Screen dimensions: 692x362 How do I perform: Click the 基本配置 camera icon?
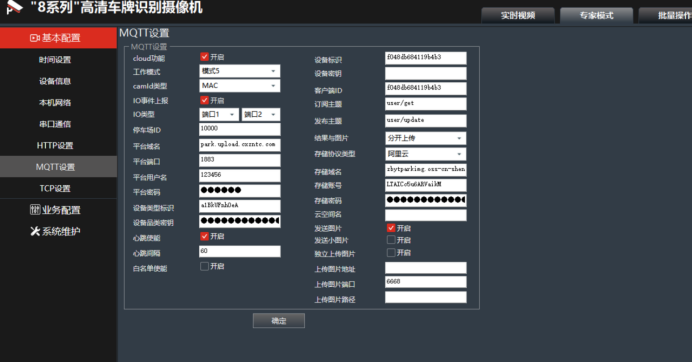pos(34,38)
